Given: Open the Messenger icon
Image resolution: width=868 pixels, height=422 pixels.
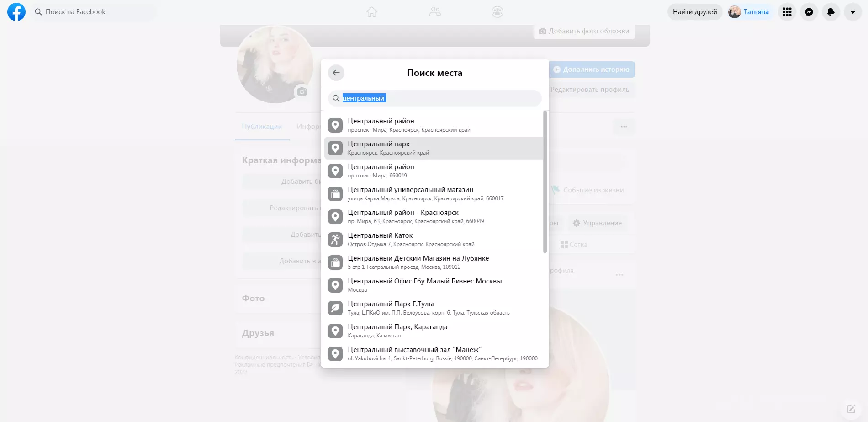Looking at the screenshot, I should coord(809,12).
